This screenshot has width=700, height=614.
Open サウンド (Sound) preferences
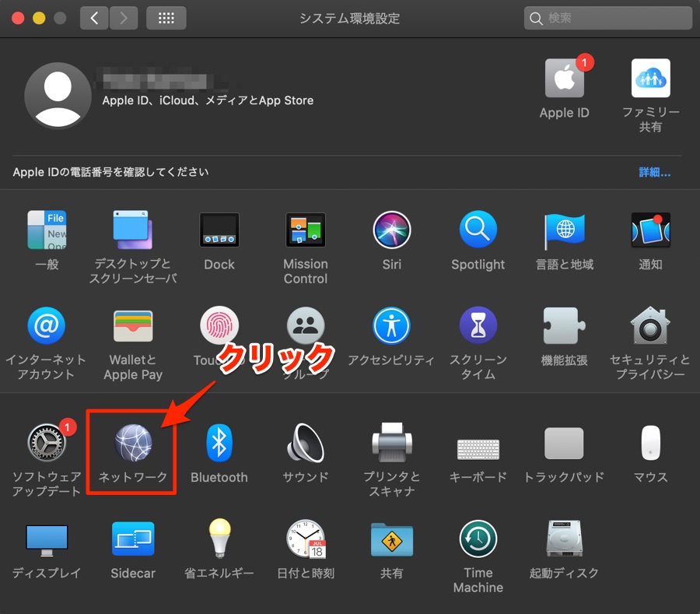point(306,443)
